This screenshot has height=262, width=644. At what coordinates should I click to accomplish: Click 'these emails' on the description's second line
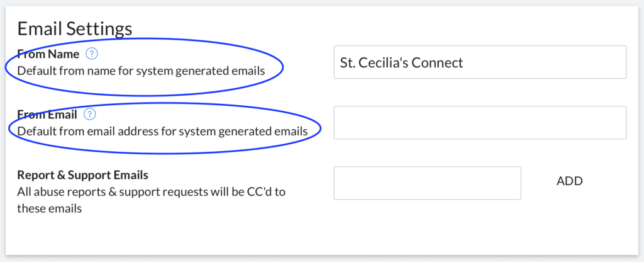tap(49, 208)
